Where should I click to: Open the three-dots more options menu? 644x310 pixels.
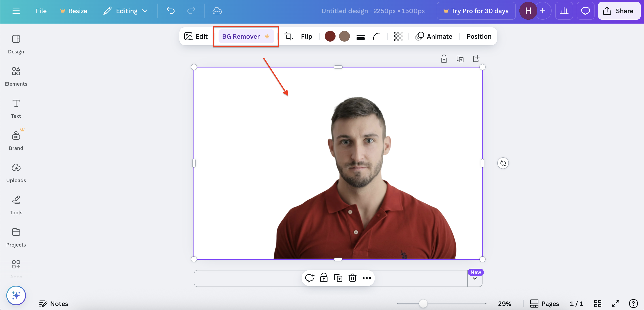coord(366,278)
